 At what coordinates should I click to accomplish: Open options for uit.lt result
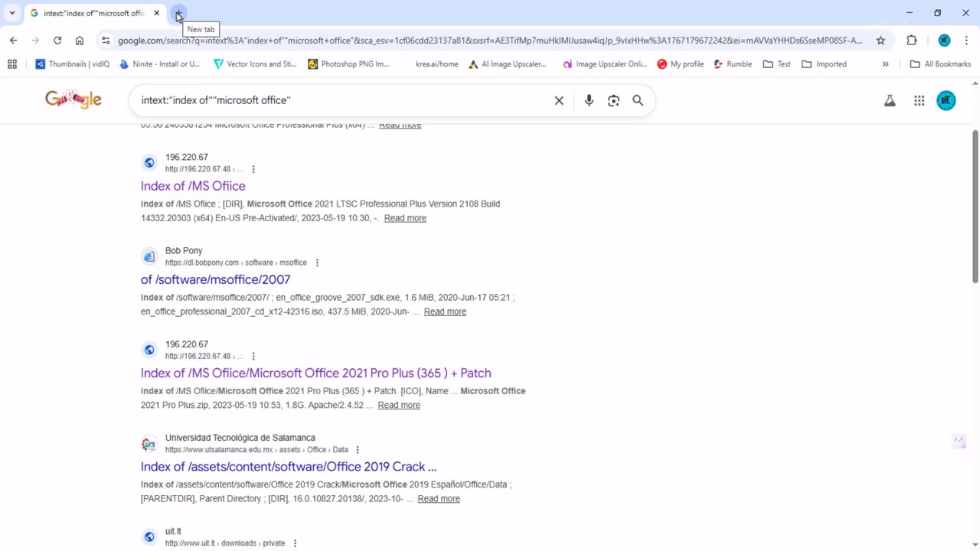coord(295,543)
